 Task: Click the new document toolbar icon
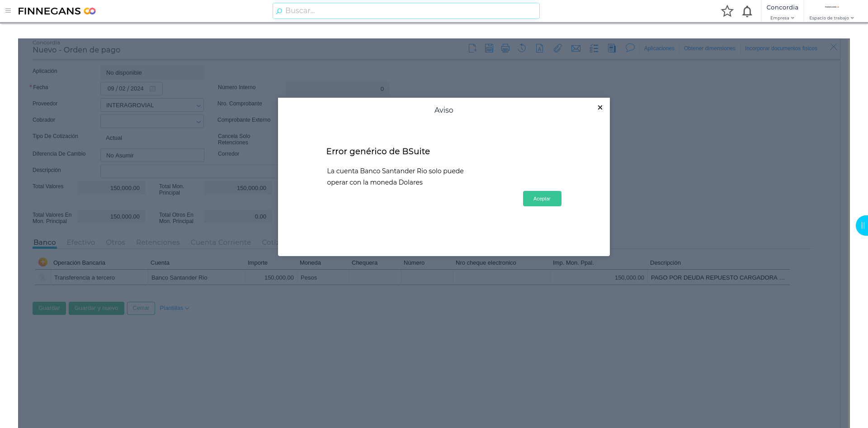pos(472,48)
